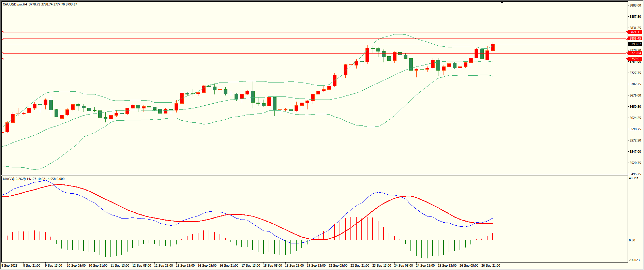
Task: Click the XAUUSD.pro,H4 chart title text
Action: (15, 4)
